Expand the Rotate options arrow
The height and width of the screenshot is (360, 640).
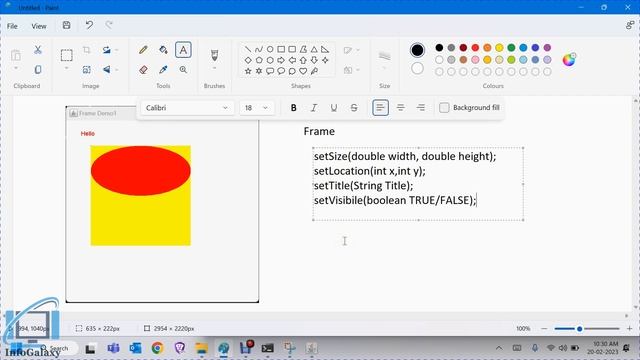click(116, 50)
